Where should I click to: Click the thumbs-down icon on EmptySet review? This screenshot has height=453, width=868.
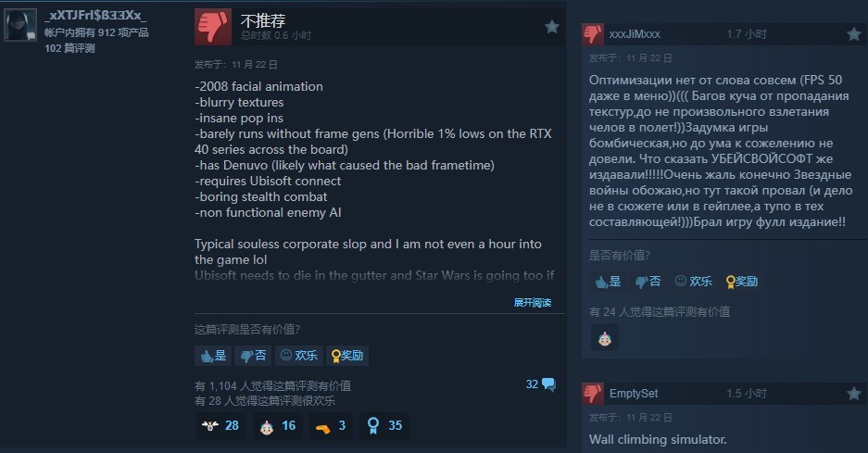(592, 394)
